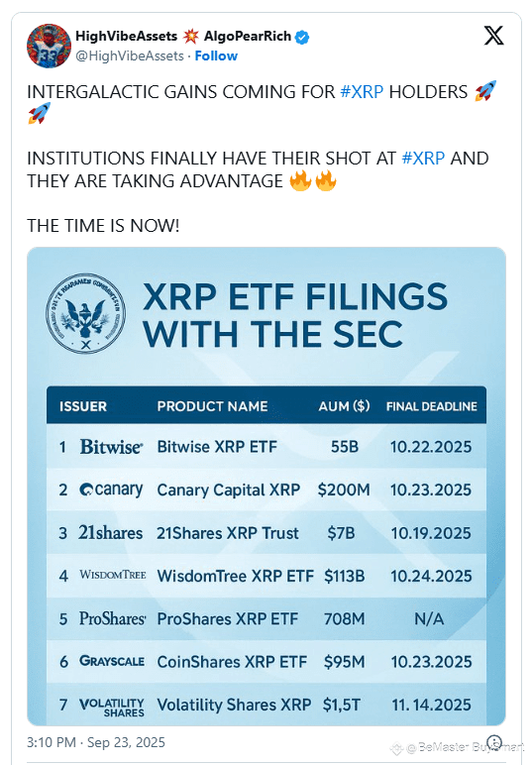The height and width of the screenshot is (765, 532).
Task: Open the HighVibeAssets profile avatar
Action: pos(49,46)
